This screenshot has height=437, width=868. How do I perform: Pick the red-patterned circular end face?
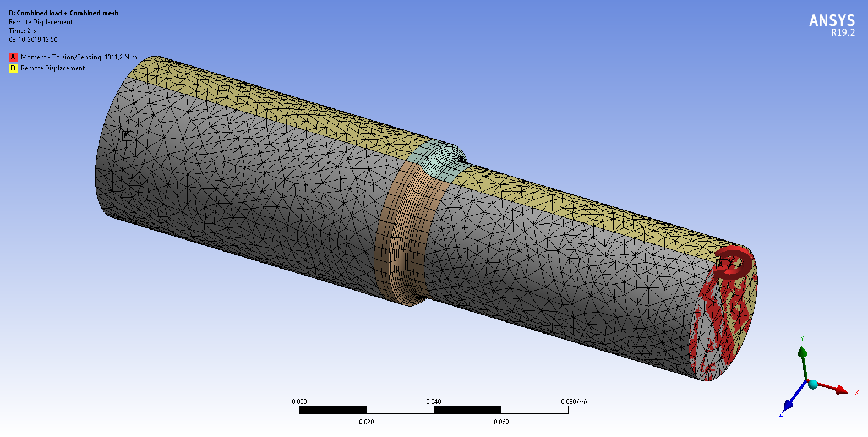pos(721,325)
